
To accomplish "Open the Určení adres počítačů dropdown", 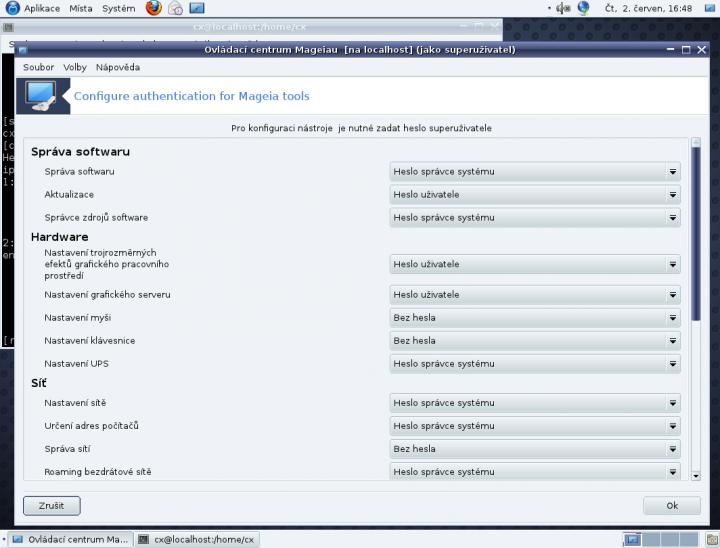I will click(535, 426).
